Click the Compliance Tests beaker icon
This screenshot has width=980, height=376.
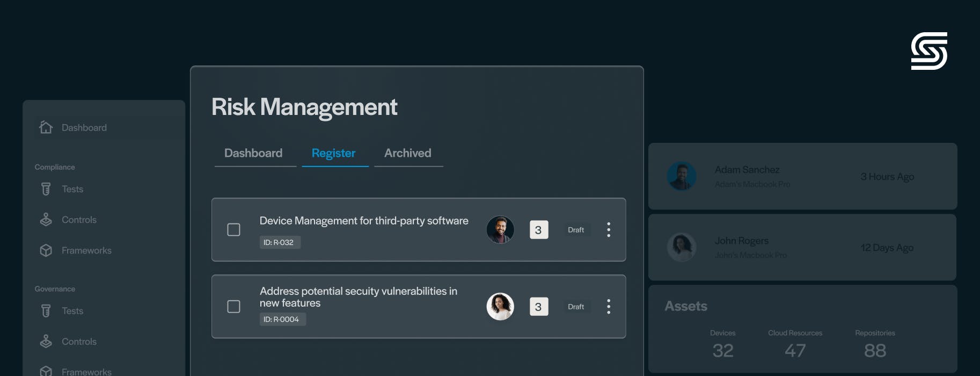coord(46,189)
